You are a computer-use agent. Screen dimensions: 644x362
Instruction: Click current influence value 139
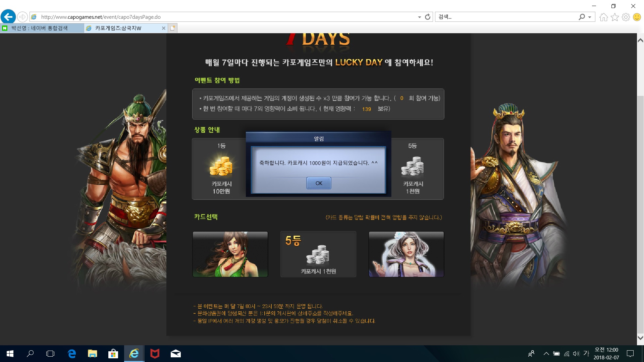(366, 109)
